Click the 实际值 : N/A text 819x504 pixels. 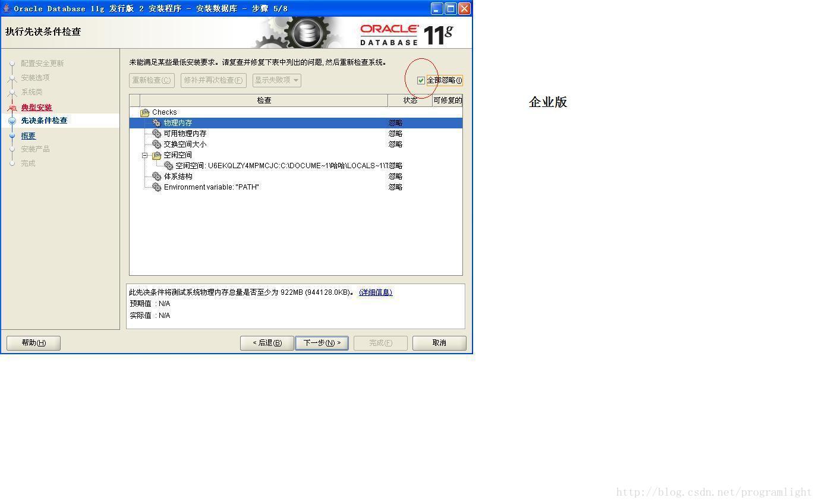pos(150,316)
